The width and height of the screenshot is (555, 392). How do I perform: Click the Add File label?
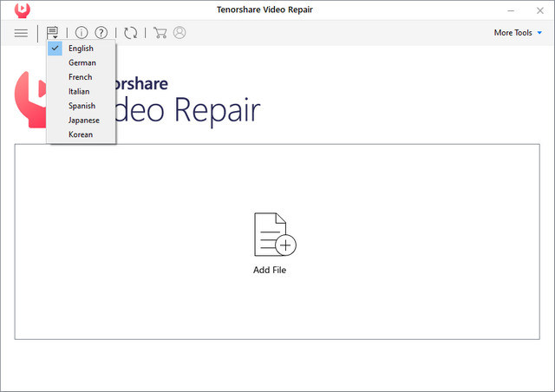270,271
